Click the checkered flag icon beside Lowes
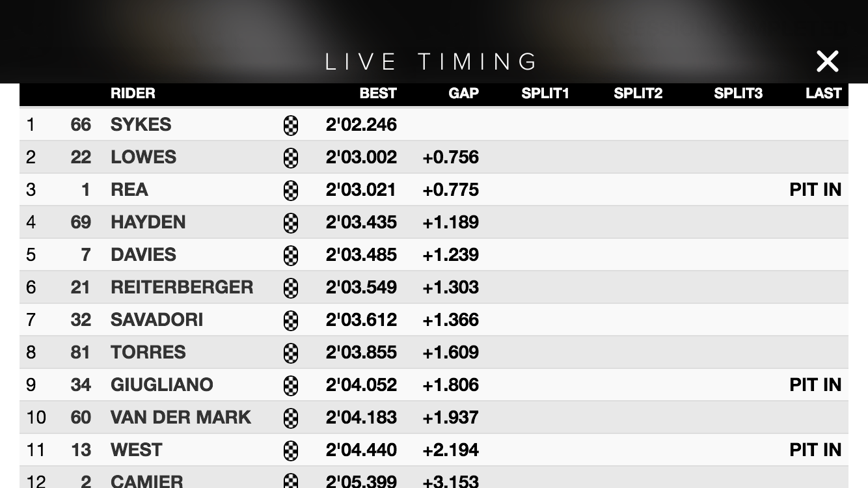This screenshot has width=868, height=488. (291, 157)
